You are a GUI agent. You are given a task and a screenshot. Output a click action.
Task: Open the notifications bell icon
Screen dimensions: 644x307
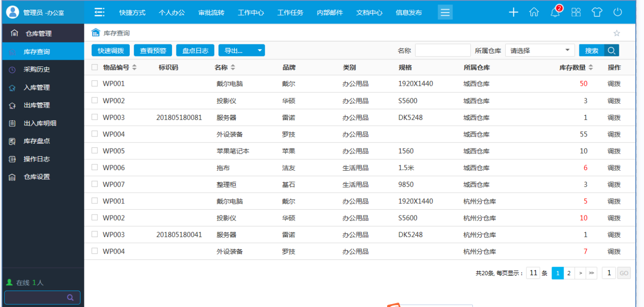pyautogui.click(x=555, y=12)
